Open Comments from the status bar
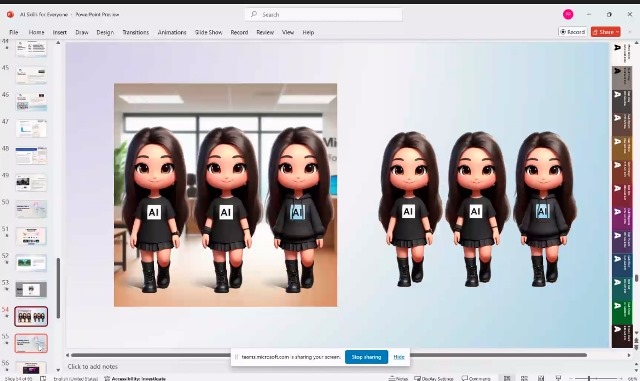 point(476,379)
